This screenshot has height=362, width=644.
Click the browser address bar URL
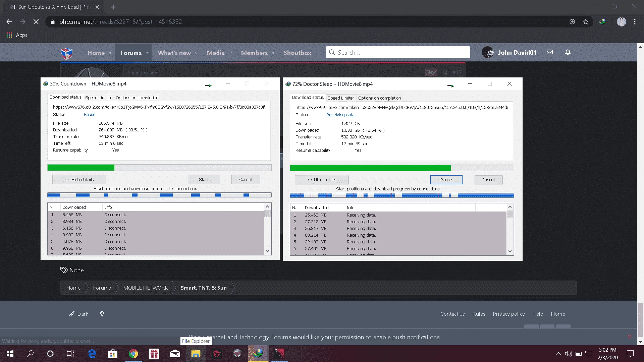(120, 22)
